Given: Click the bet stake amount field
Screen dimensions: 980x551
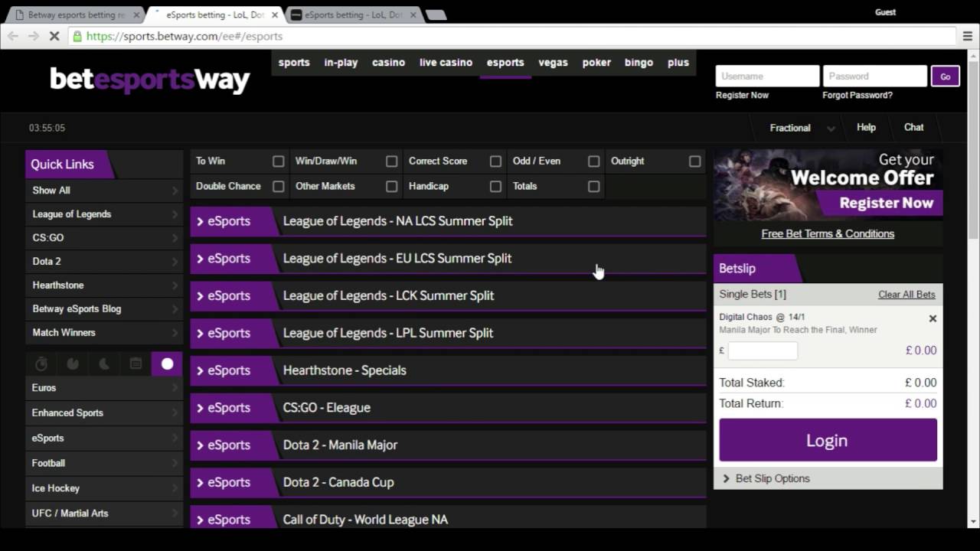Looking at the screenshot, I should coord(763,350).
